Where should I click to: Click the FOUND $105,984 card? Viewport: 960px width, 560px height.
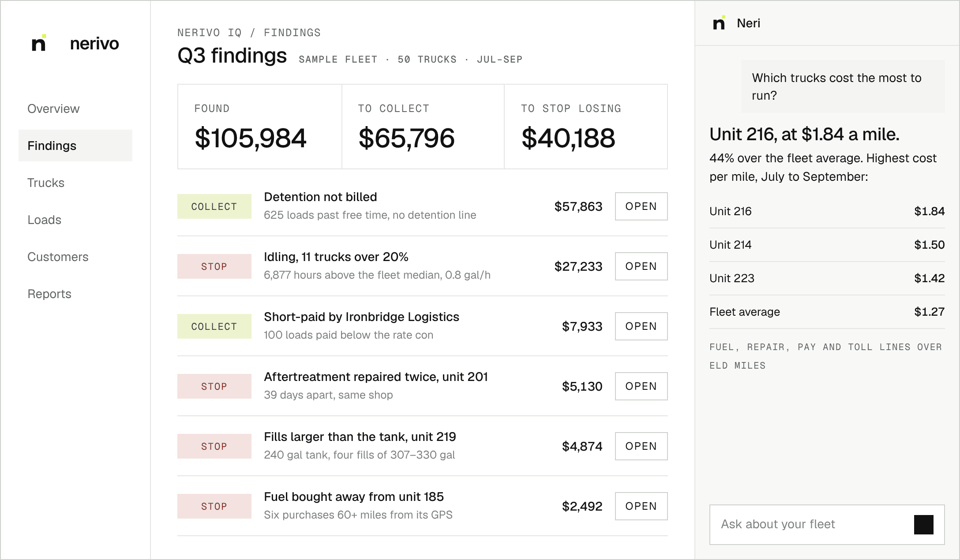(x=260, y=127)
